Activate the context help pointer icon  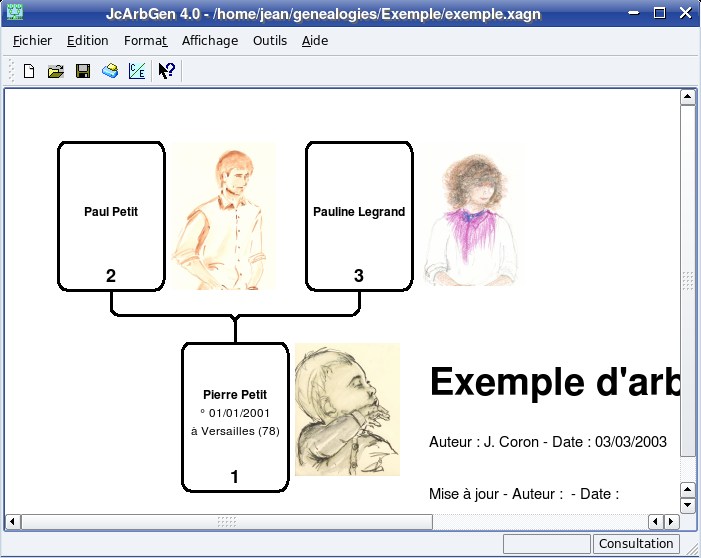167,71
